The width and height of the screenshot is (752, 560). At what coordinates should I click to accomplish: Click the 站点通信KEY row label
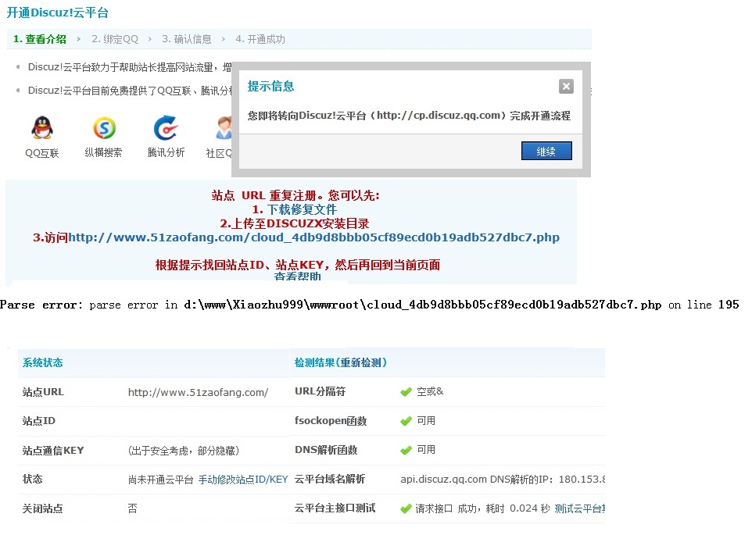[x=53, y=451]
